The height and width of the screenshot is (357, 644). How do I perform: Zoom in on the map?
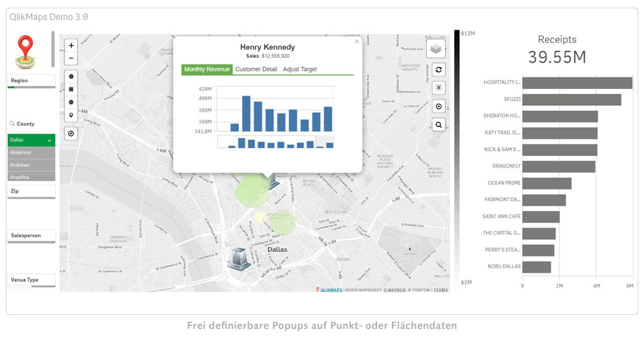point(71,46)
